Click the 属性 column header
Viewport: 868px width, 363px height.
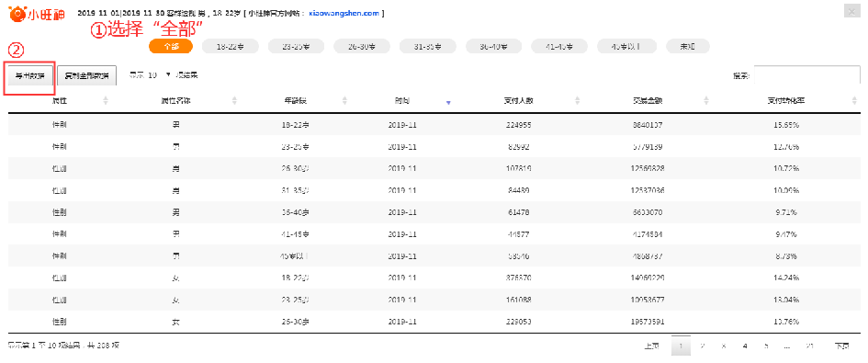59,101
